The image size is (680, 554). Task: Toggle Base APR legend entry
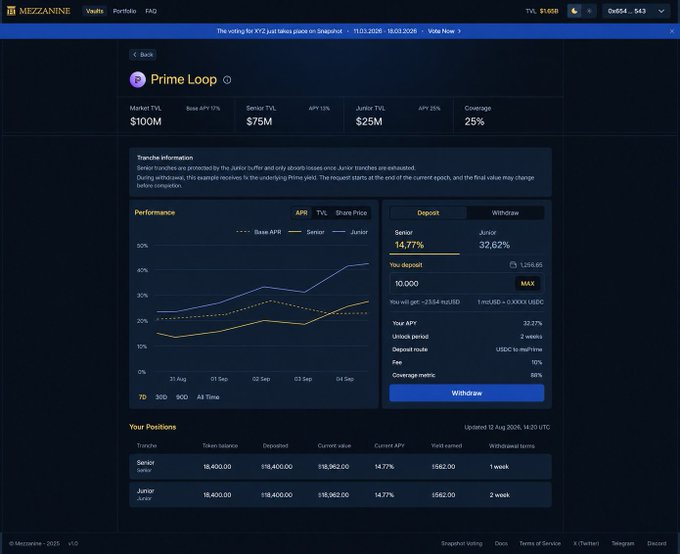click(x=258, y=232)
